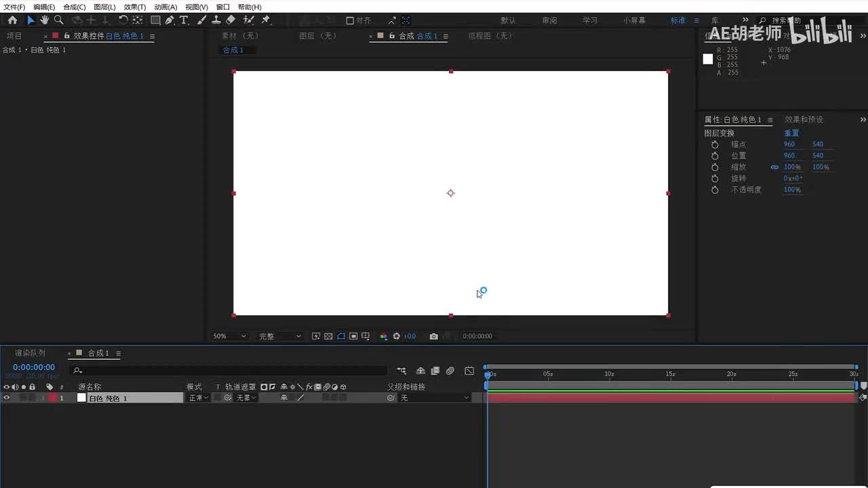868x488 pixels.
Task: Open the 无蒙 track matte dropdown
Action: tap(245, 398)
